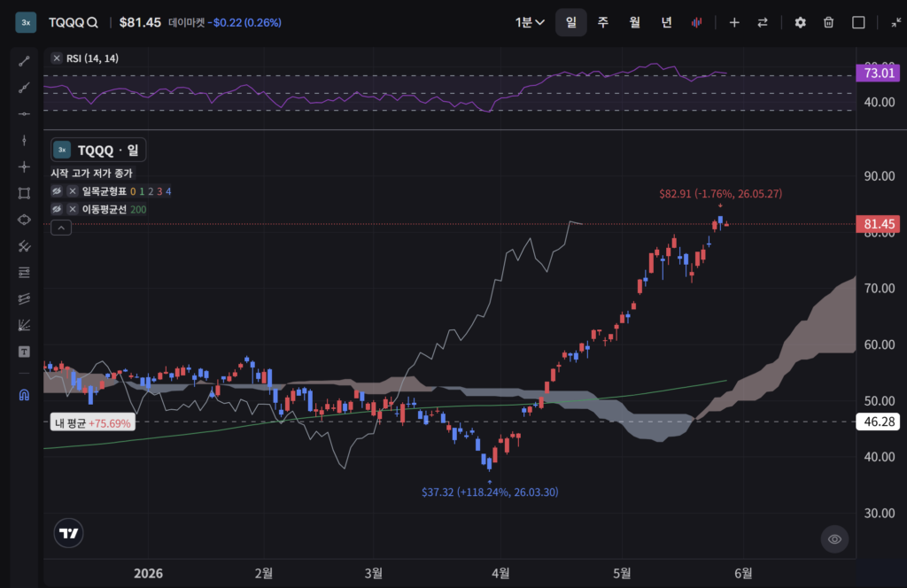
Task: Click the $81.45 header price
Action: 140,22
